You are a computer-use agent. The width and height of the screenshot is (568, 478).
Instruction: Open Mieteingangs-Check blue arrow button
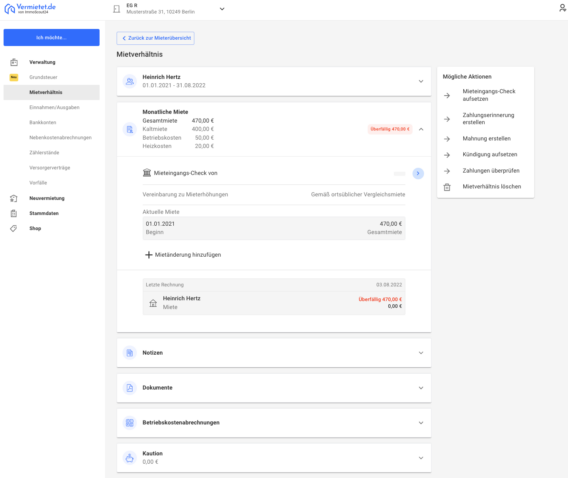pyautogui.click(x=418, y=173)
